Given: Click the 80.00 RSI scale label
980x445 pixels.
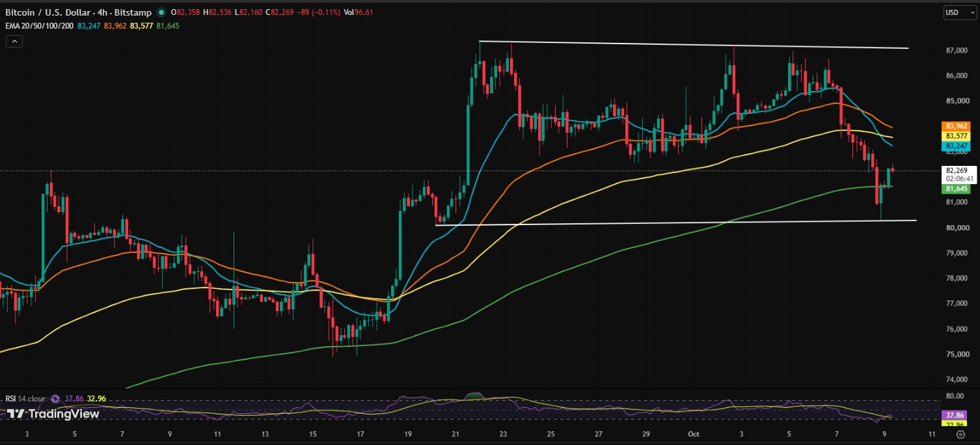Looking at the screenshot, I should (x=955, y=396).
